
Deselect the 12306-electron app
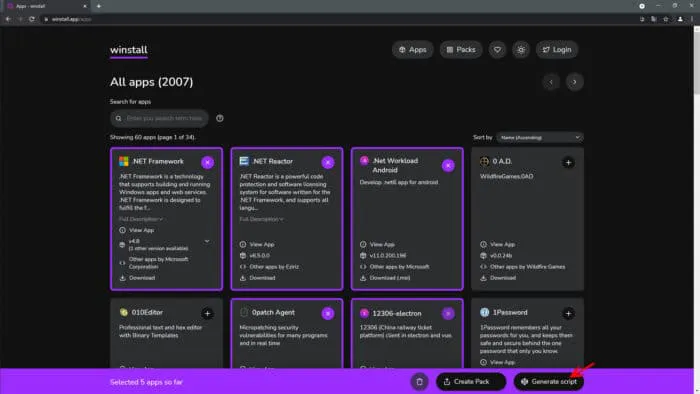click(x=448, y=313)
